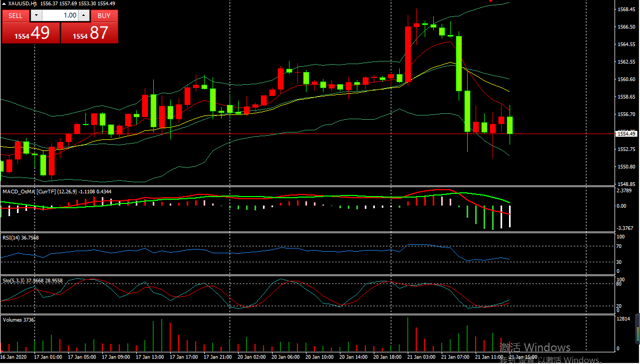Click the 21 Jan 03:00 time label
The width and height of the screenshot is (640, 364).
pyautogui.click(x=422, y=357)
